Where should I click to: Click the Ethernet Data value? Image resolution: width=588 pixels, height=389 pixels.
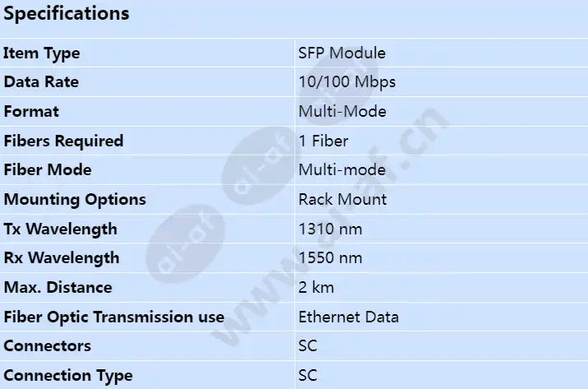[349, 317]
